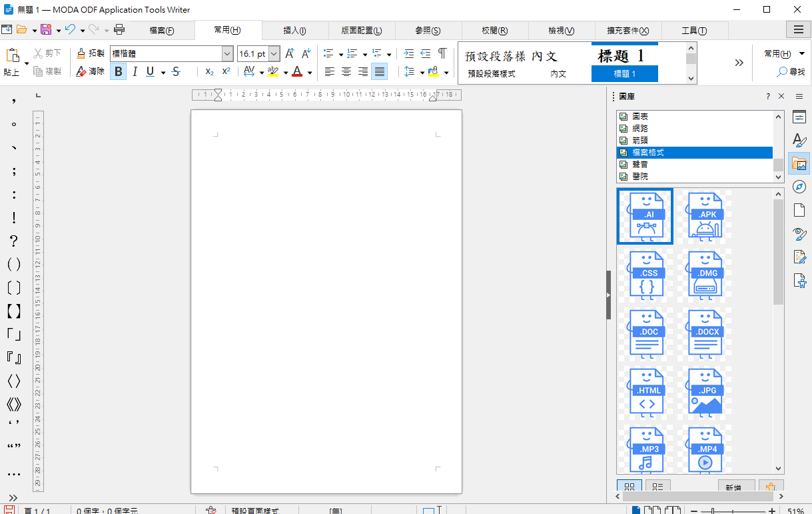Switch to the 版面配置 layout tab
812x514 pixels.
[361, 31]
